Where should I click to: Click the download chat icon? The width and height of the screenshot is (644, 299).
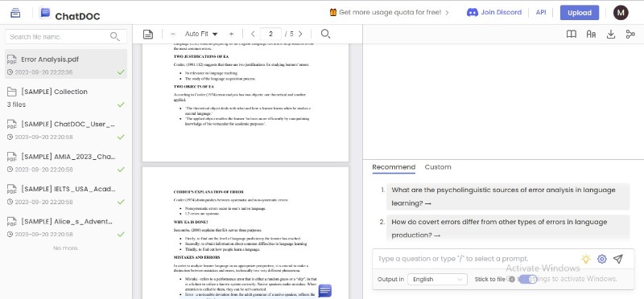611,34
